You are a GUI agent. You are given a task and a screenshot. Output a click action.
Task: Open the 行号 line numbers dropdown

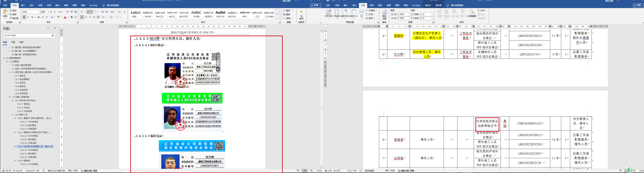click(x=370, y=14)
